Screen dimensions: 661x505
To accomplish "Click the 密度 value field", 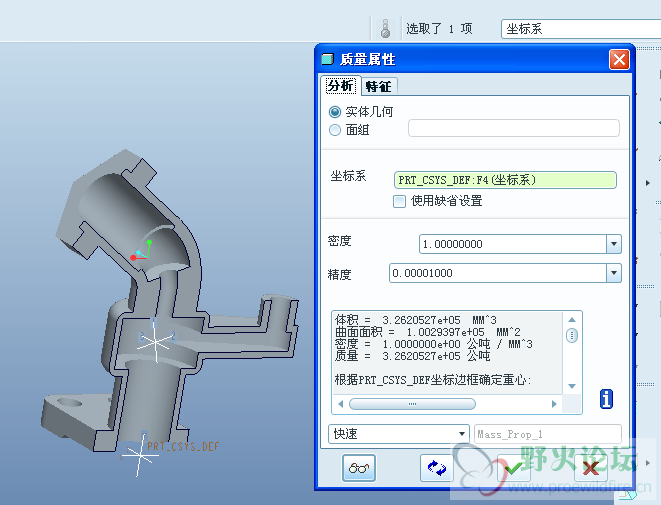I will point(513,244).
